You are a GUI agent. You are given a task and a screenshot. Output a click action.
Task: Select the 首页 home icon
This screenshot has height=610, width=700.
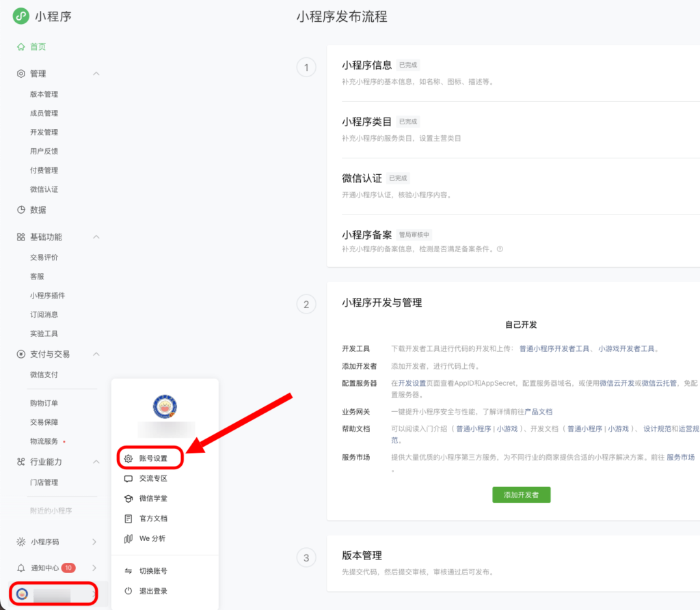tap(21, 46)
